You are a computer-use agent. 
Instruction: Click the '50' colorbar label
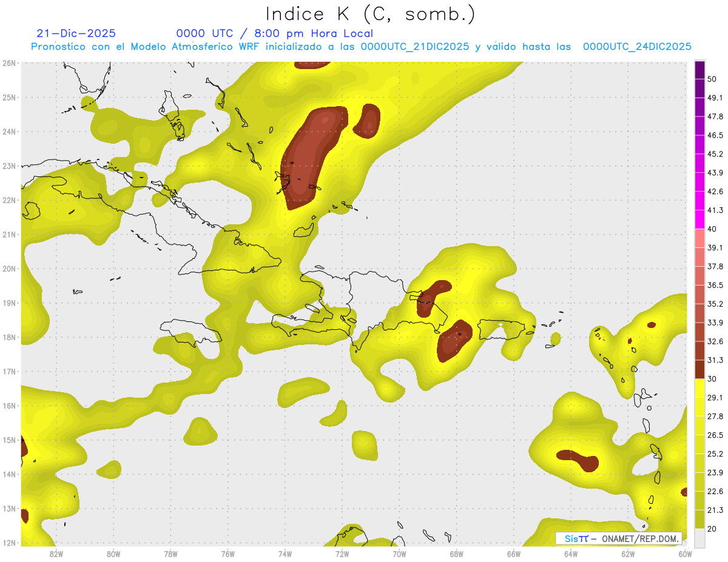712,79
